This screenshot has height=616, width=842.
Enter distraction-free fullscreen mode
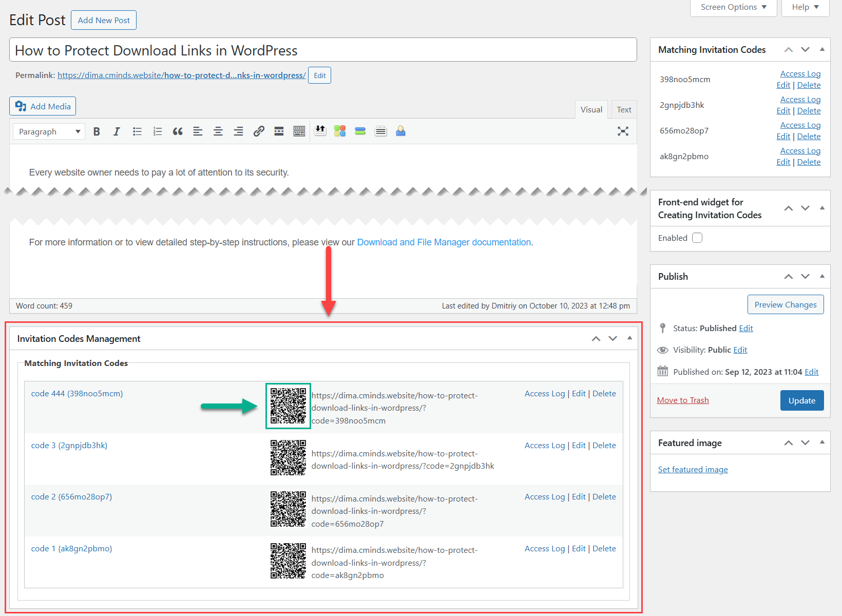click(x=623, y=131)
